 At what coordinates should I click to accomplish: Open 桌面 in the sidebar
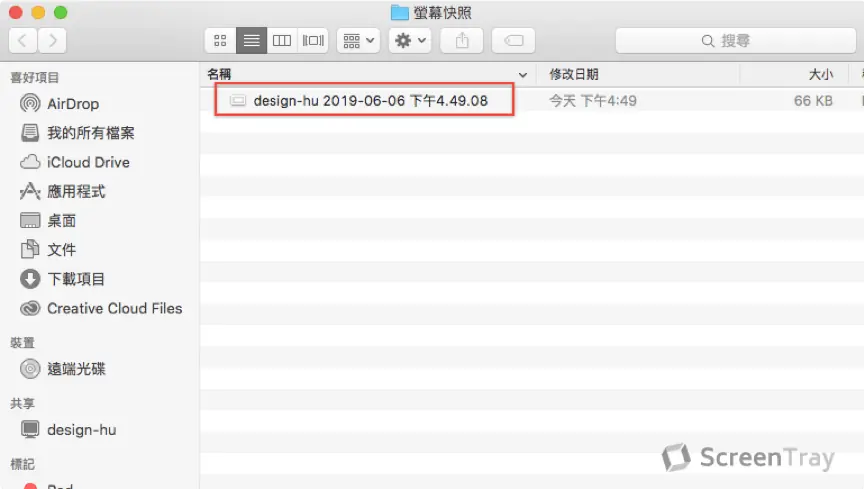coord(62,221)
